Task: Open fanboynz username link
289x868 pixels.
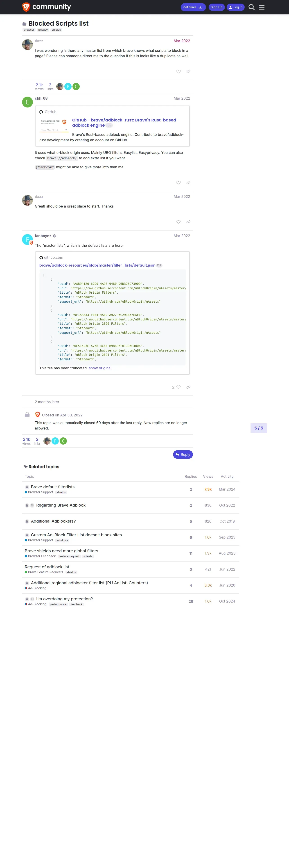Action: pos(43,236)
